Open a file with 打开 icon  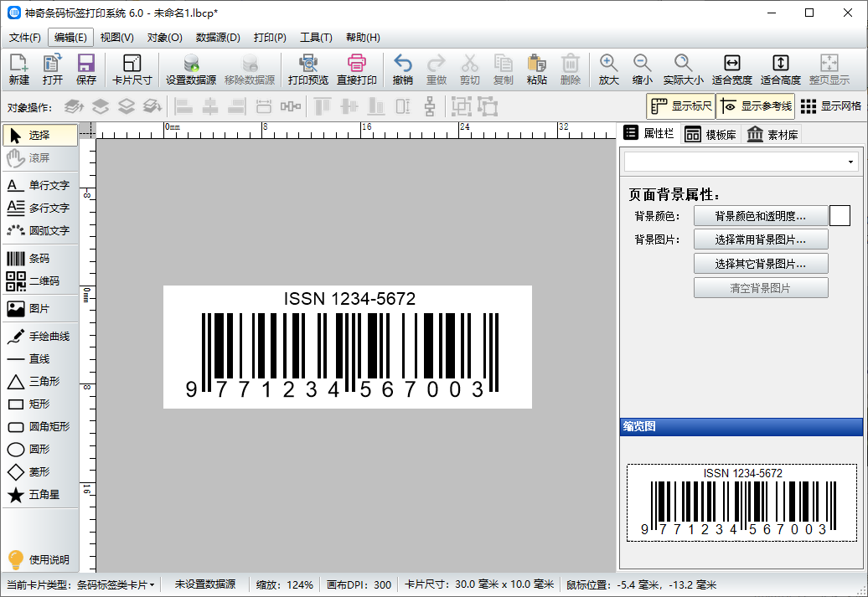[53, 69]
